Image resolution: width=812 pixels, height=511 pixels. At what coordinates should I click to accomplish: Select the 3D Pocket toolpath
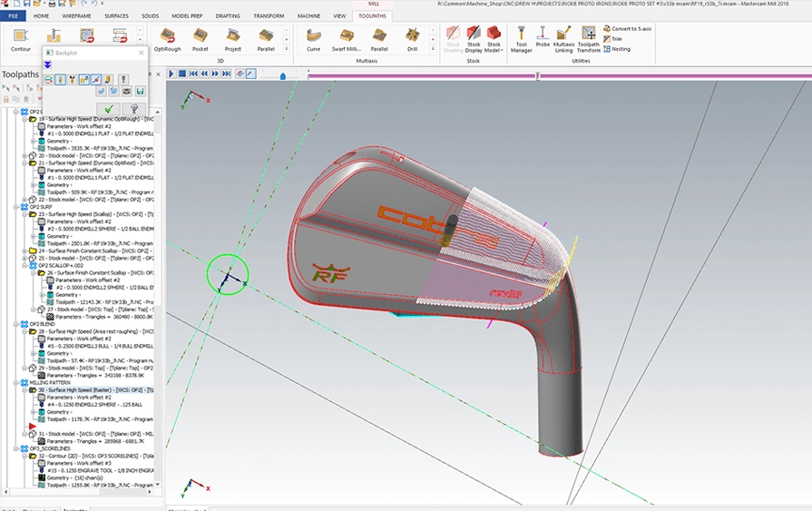(200, 40)
